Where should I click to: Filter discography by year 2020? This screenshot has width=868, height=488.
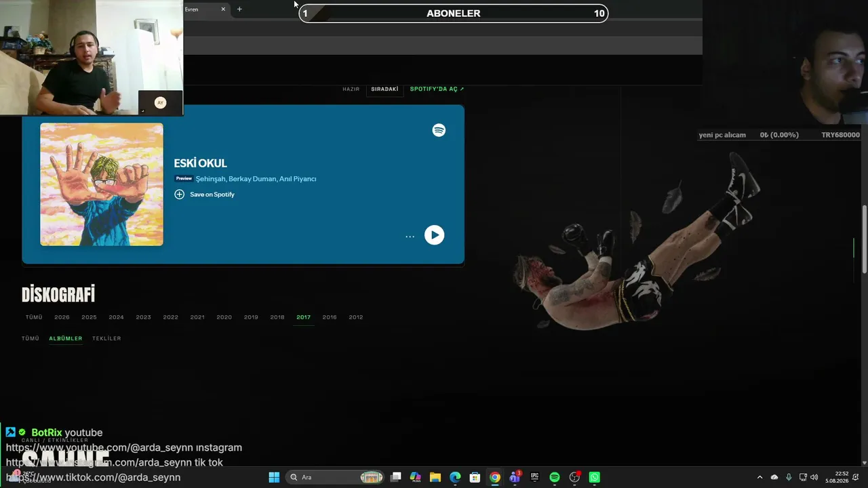pos(224,317)
